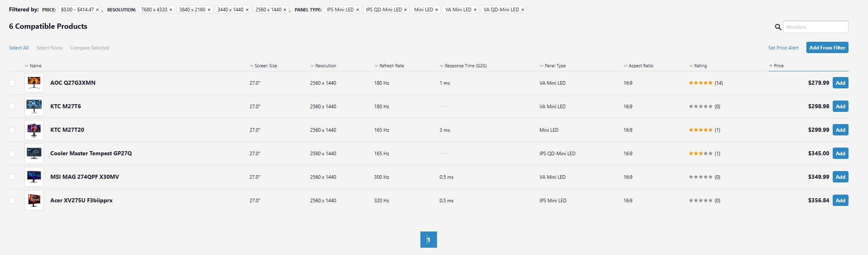Open Acer XV275U F3biipprx name link
The width and height of the screenshot is (868, 255).
tap(82, 200)
